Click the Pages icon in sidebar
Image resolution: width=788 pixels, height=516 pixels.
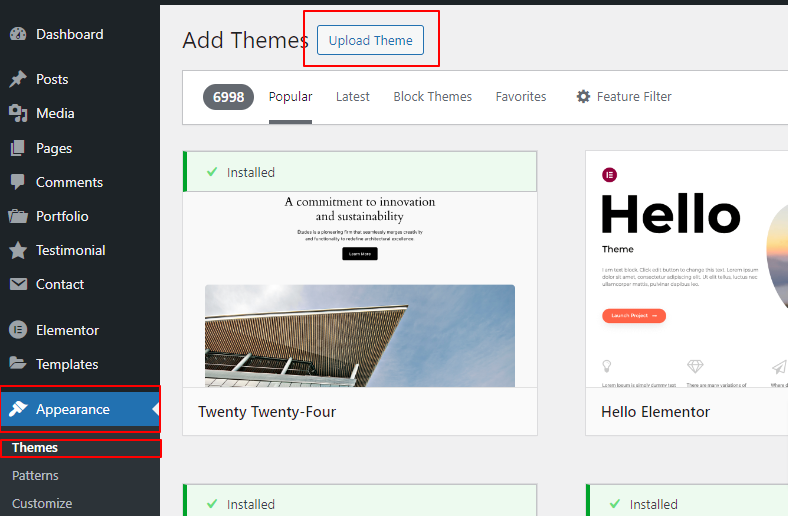(18, 148)
